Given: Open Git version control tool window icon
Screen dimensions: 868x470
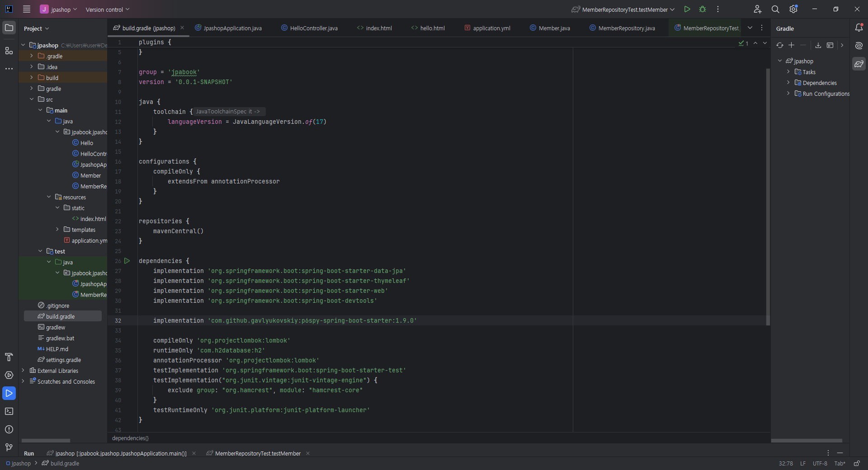Looking at the screenshot, I should pos(9,447).
